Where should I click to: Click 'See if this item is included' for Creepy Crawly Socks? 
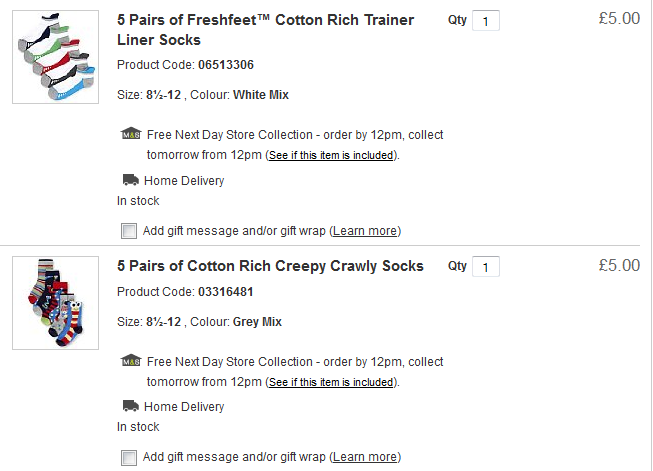click(x=332, y=382)
